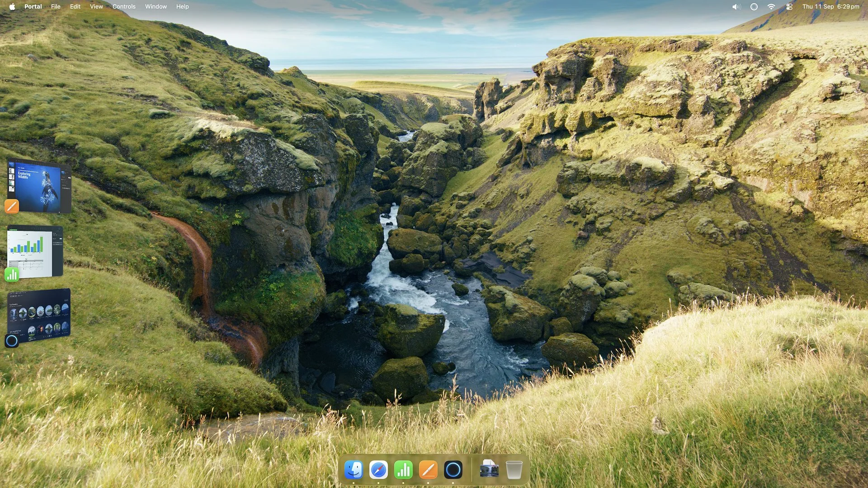Open the Downloads stack in the dock
The height and width of the screenshot is (488, 868).
click(x=489, y=470)
